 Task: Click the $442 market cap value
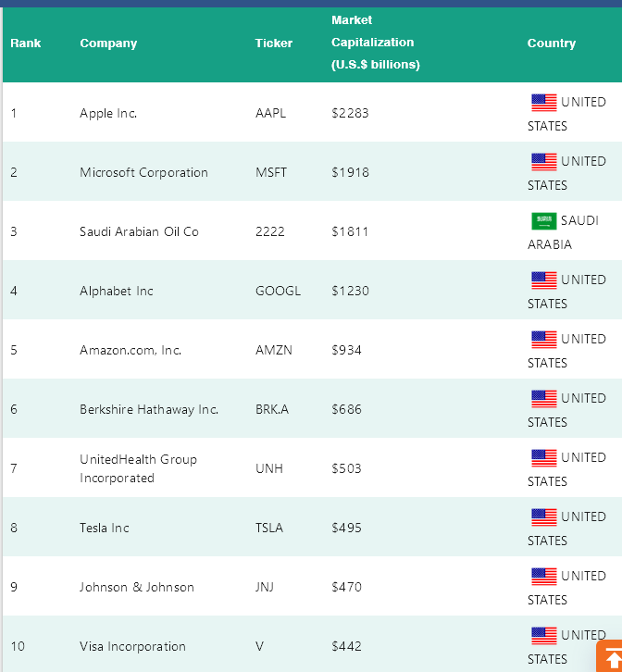point(346,646)
